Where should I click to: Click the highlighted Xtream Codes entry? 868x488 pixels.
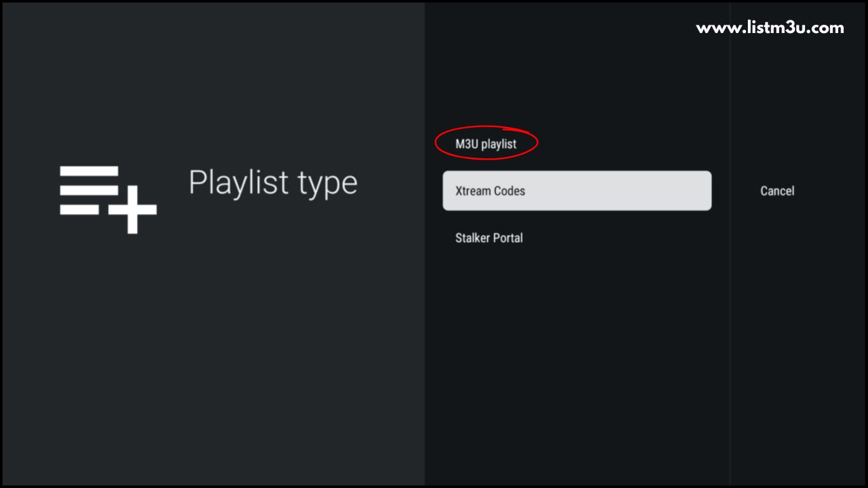pos(576,191)
